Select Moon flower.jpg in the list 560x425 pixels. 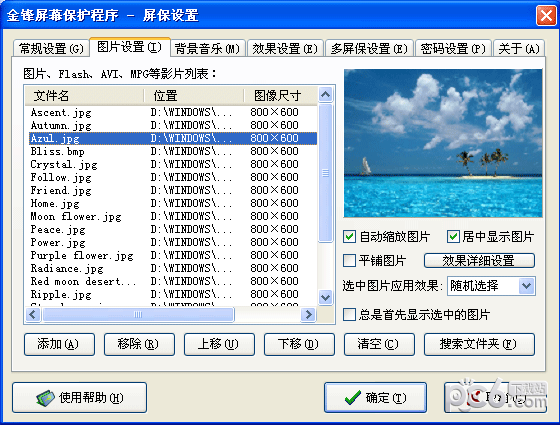coord(172,216)
